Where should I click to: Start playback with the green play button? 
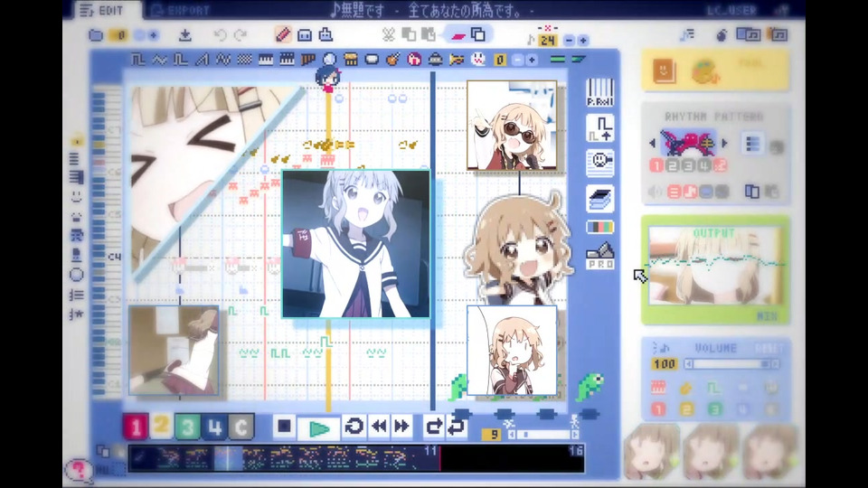click(318, 428)
